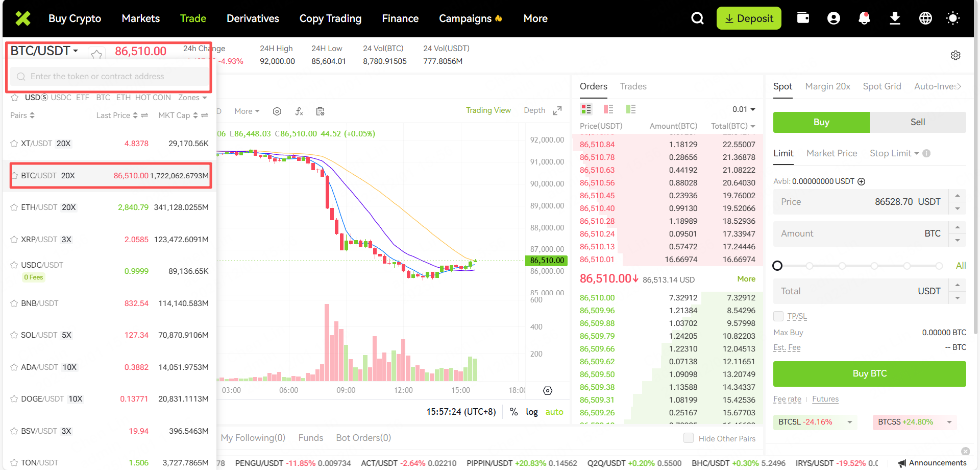Screen dimensions: 980x470
Task: Open Derivatives menu in navigation
Action: coord(253,18)
